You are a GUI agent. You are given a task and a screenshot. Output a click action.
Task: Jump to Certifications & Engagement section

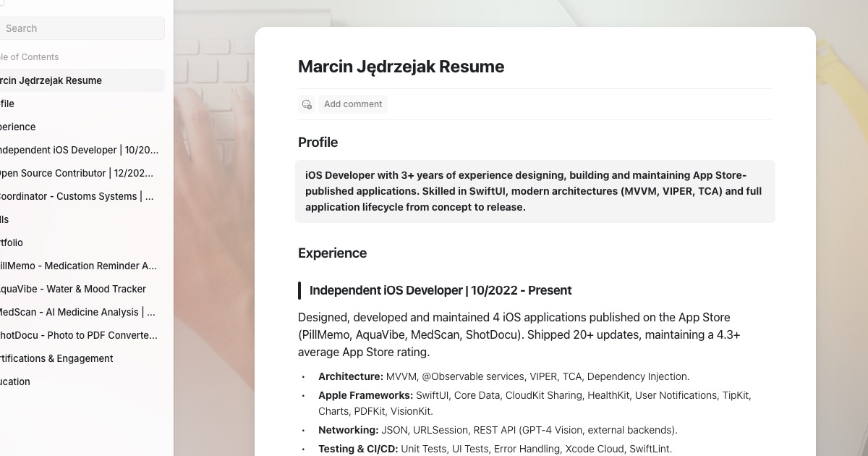click(56, 358)
